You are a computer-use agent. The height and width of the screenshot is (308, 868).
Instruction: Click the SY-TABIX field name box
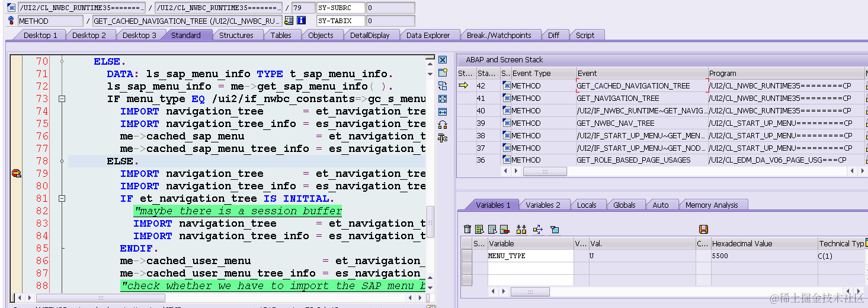coord(340,21)
